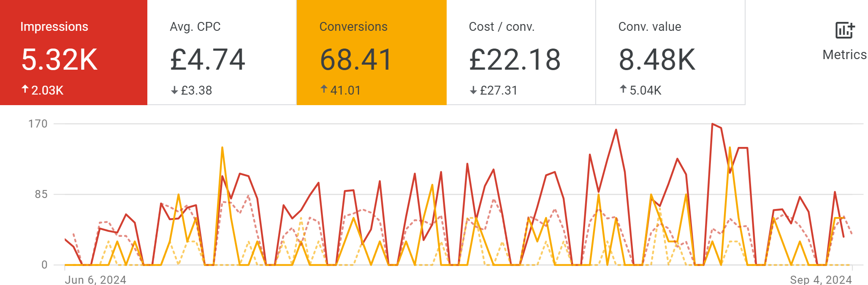This screenshot has width=868, height=285.
Task: Click the 68.41 conversions value
Action: click(356, 60)
